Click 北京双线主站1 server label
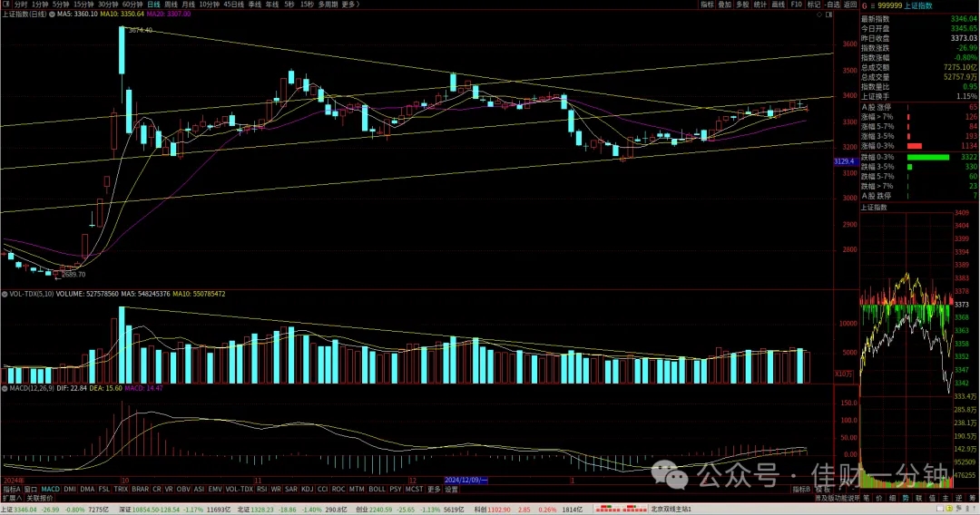 [671, 510]
